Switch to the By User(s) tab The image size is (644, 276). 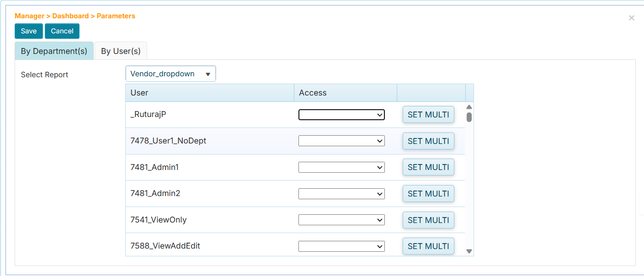pyautogui.click(x=121, y=51)
